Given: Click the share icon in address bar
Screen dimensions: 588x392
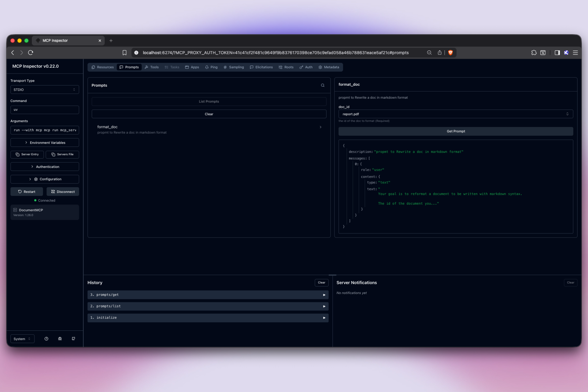Looking at the screenshot, I should click(x=439, y=53).
